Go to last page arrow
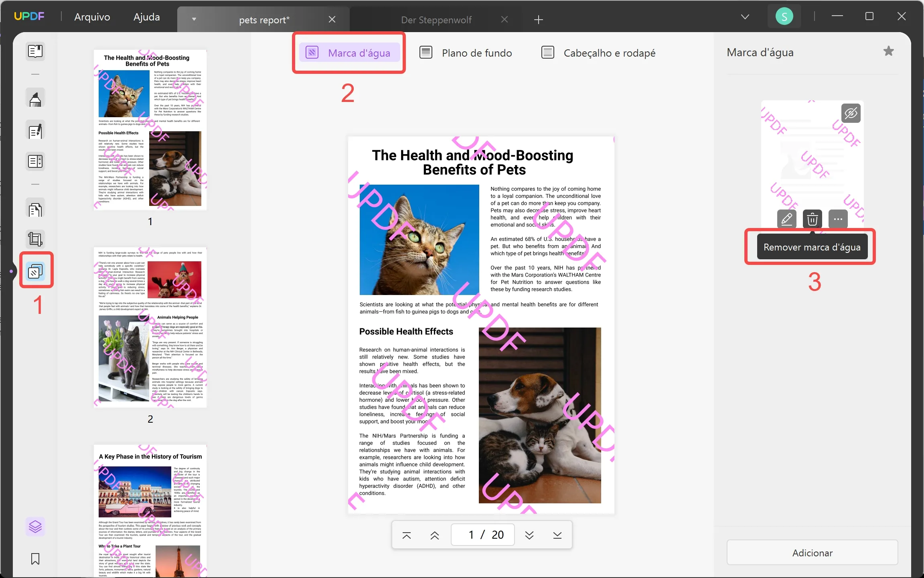Viewport: 924px width, 578px height. tap(557, 535)
